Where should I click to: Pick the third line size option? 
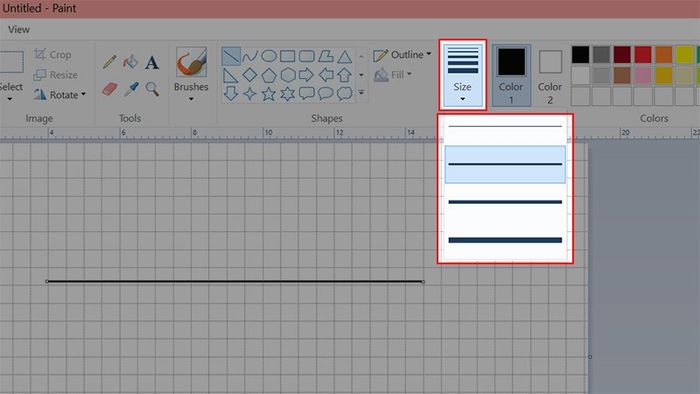pos(505,202)
